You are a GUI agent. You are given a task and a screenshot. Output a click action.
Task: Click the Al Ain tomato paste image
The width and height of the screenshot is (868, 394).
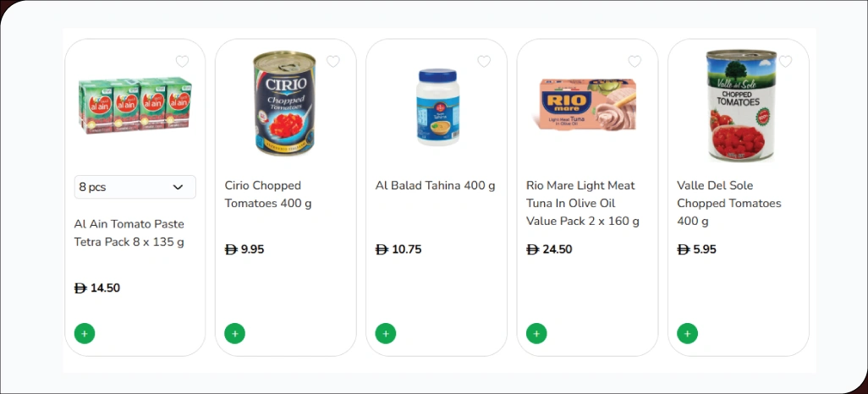tap(135, 106)
